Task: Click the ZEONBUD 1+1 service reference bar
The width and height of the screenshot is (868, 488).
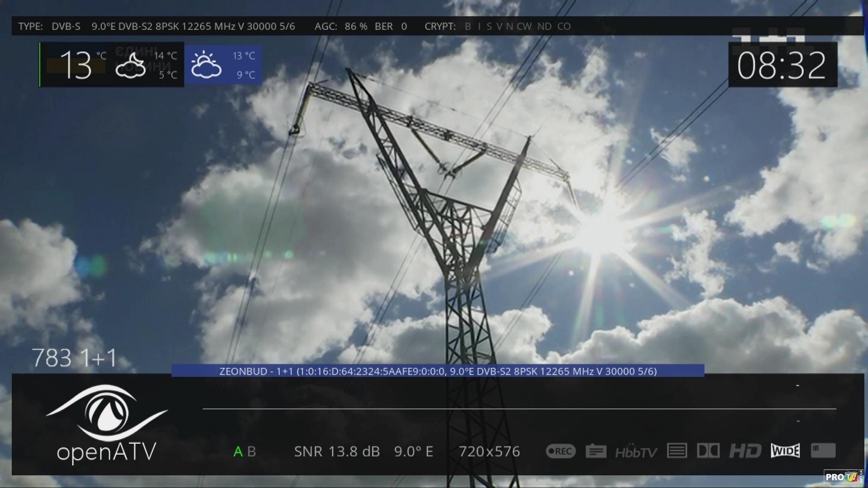Action: click(438, 371)
